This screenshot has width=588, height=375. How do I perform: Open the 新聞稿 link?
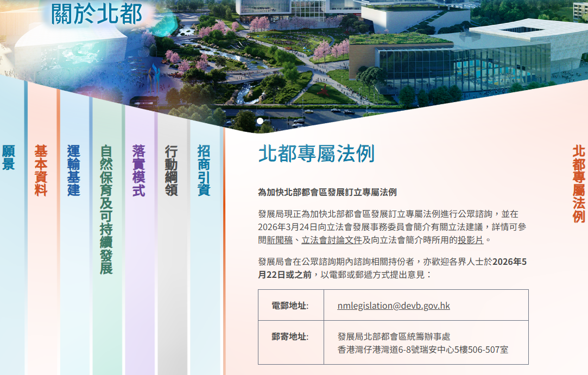[x=280, y=240]
